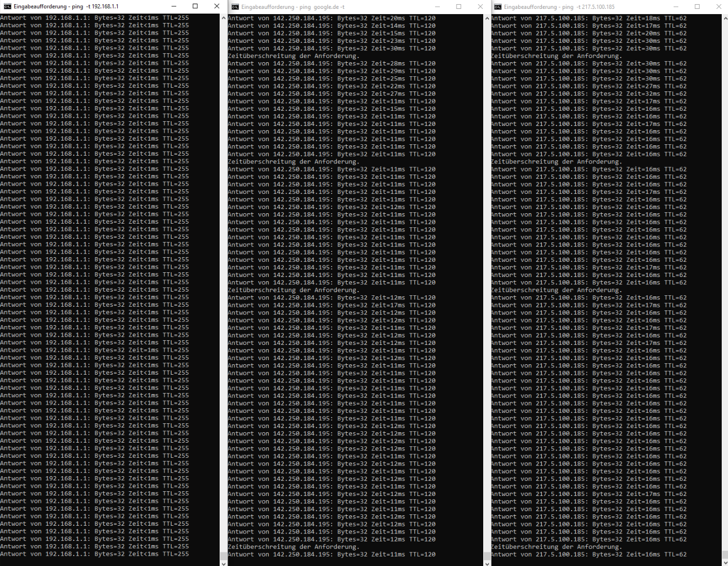
Task: Click the scrollbar thumb in the 217.5.100.185 window
Action: [x=724, y=555]
